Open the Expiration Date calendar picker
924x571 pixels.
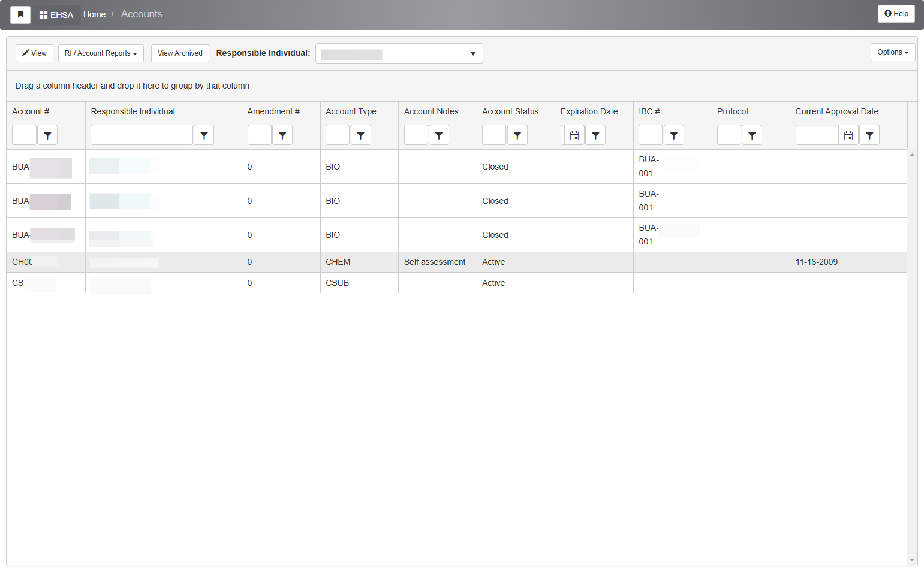[574, 135]
